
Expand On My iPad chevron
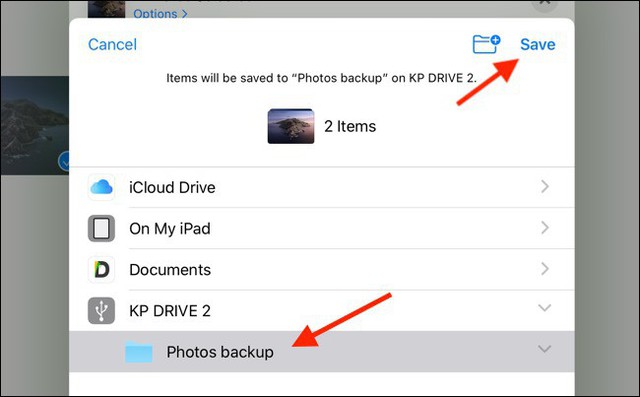[x=545, y=228]
